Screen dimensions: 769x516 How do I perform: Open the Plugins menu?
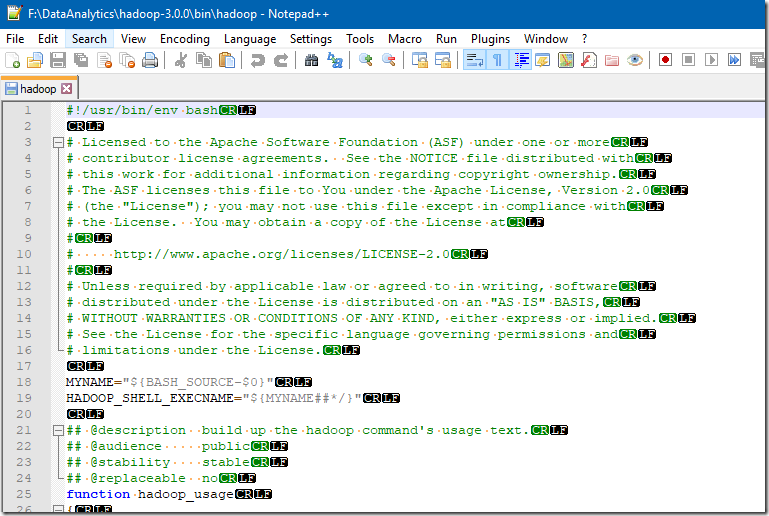(490, 39)
